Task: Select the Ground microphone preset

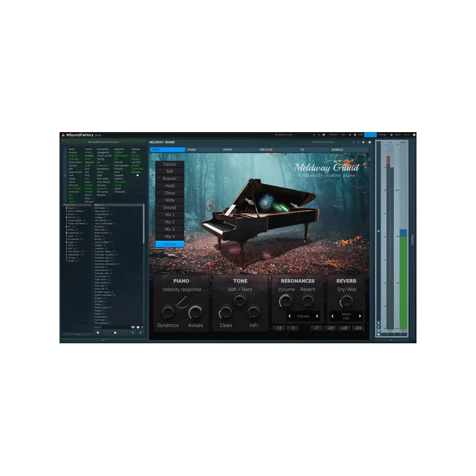Action: (x=170, y=208)
